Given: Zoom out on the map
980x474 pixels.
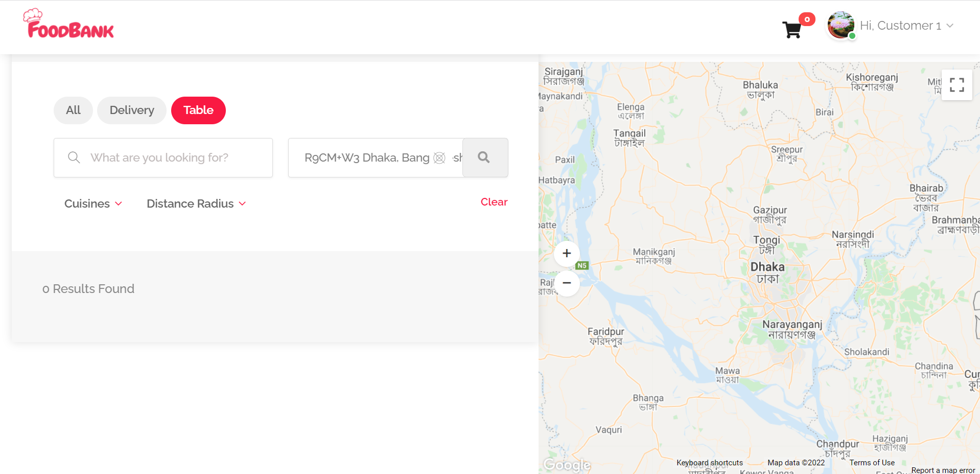Looking at the screenshot, I should 567,283.
